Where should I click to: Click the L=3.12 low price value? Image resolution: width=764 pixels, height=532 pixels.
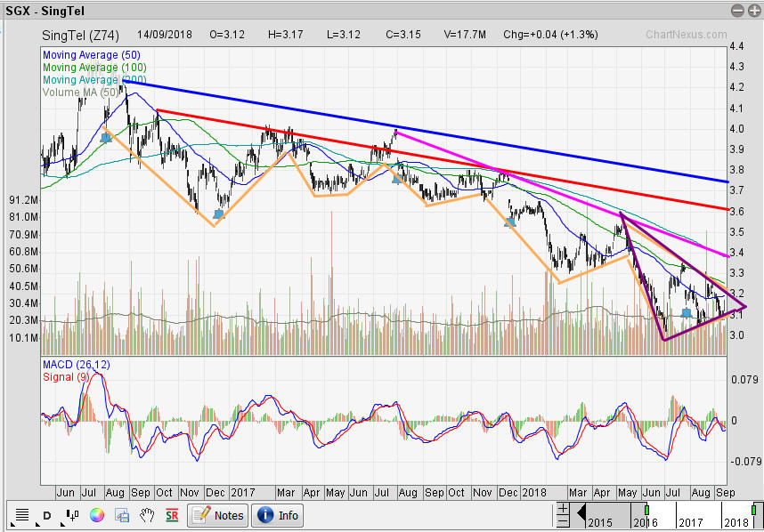[344, 35]
